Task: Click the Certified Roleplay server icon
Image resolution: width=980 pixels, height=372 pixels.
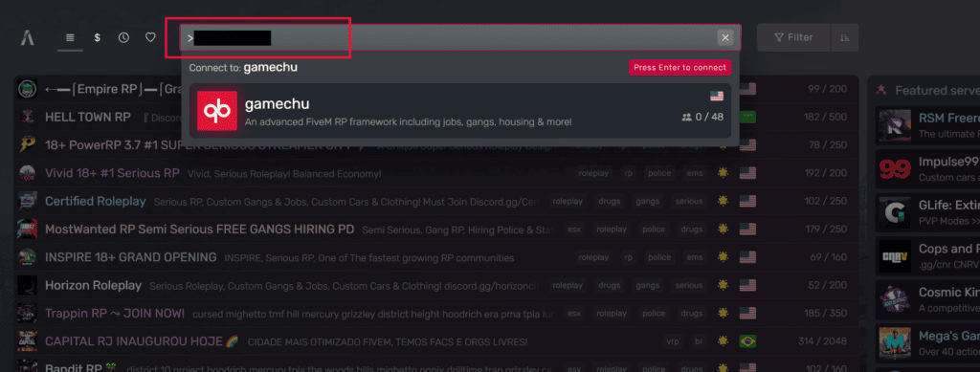Action: click(x=28, y=201)
